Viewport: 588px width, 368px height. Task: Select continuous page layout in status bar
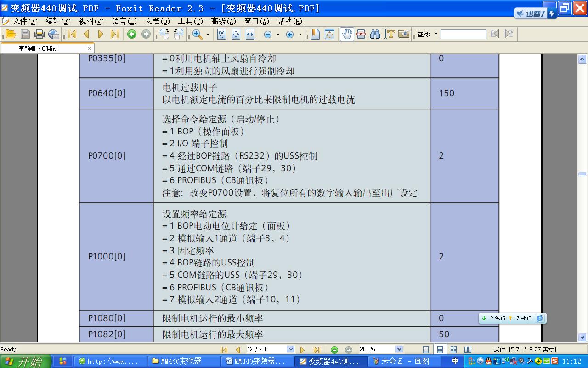tap(440, 350)
